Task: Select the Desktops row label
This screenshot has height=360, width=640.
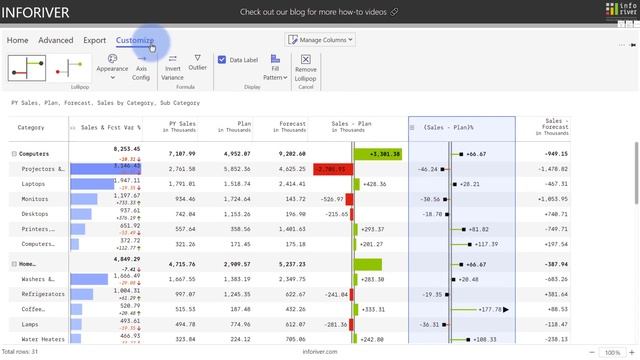Action: [x=35, y=214]
